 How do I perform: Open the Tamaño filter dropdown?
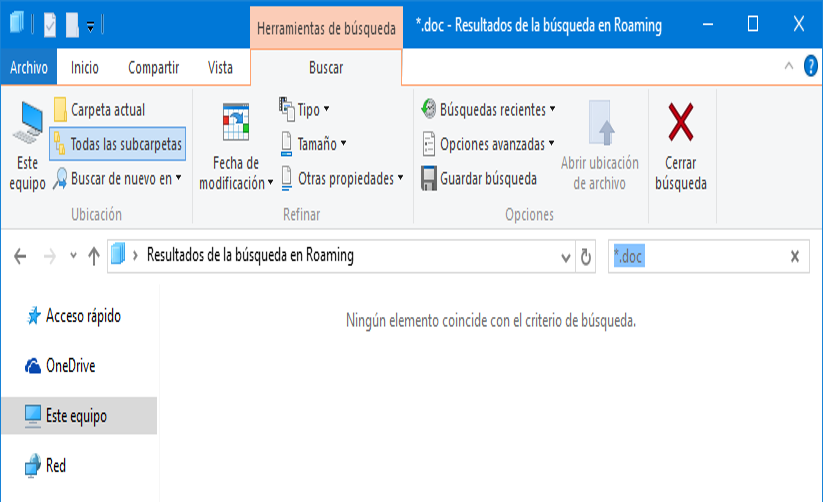click(x=313, y=144)
